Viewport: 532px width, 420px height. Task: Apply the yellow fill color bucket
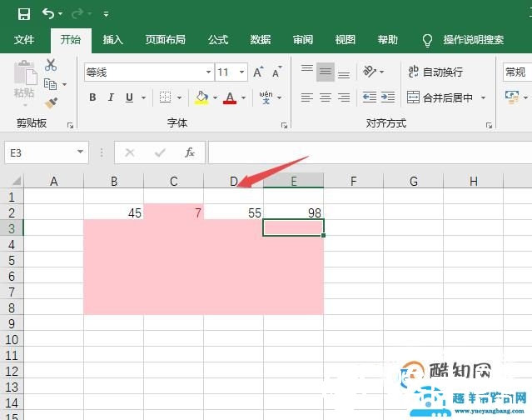(201, 97)
